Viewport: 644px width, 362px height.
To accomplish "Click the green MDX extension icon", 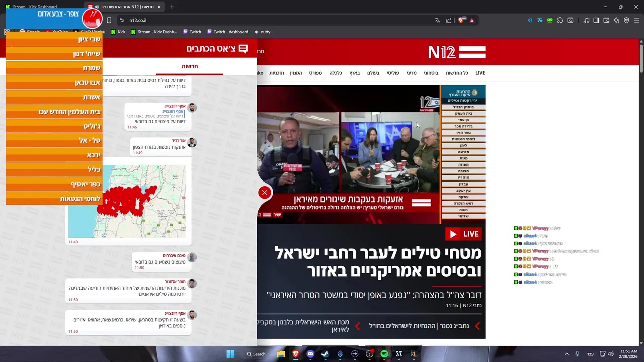I will (x=550, y=20).
